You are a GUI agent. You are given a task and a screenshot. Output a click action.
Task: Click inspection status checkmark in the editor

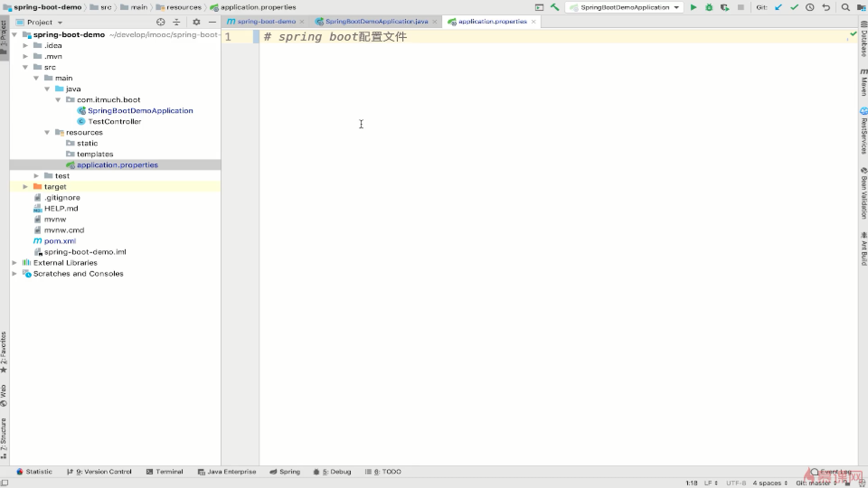[853, 34]
